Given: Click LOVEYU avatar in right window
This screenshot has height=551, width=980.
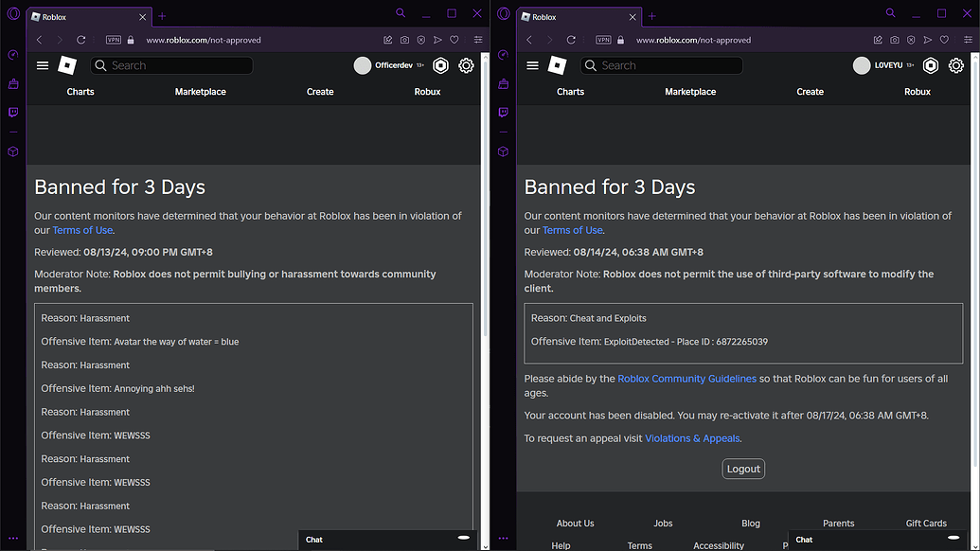Looking at the screenshot, I should [x=862, y=65].
